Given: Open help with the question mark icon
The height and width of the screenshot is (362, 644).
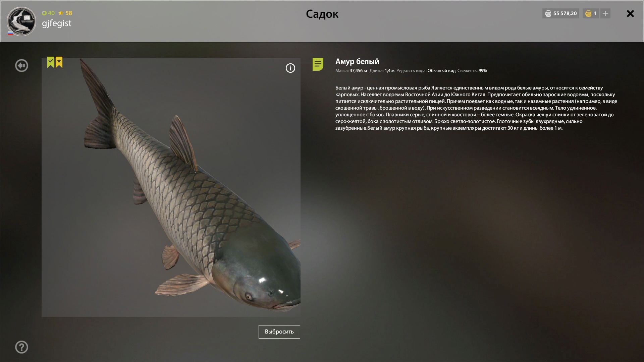Looking at the screenshot, I should click(21, 347).
